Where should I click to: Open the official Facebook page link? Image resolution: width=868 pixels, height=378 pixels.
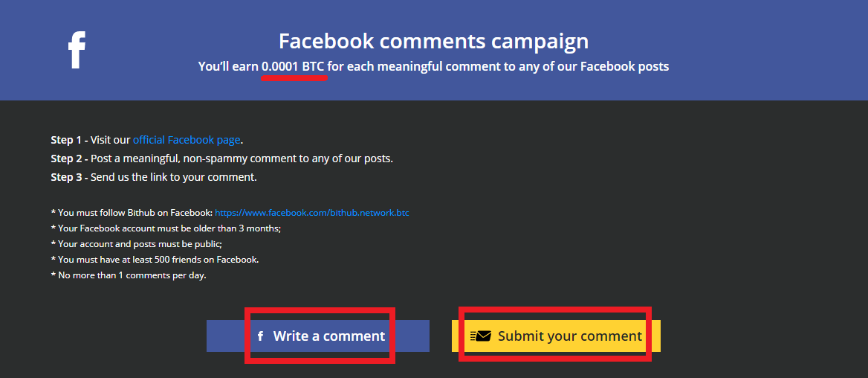pyautogui.click(x=187, y=140)
